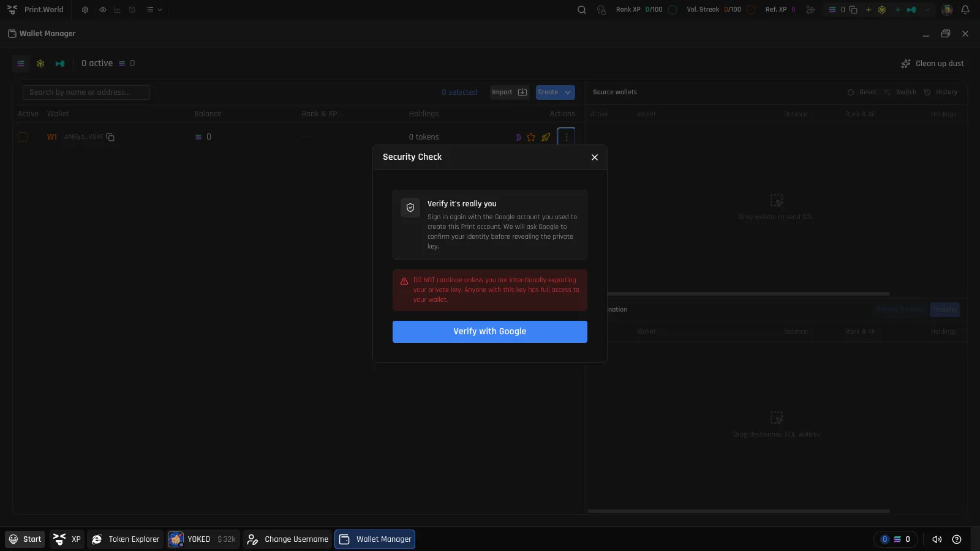Click the source wallets horizontal scrollbar
This screenshot has width=980, height=551.
coord(748,294)
